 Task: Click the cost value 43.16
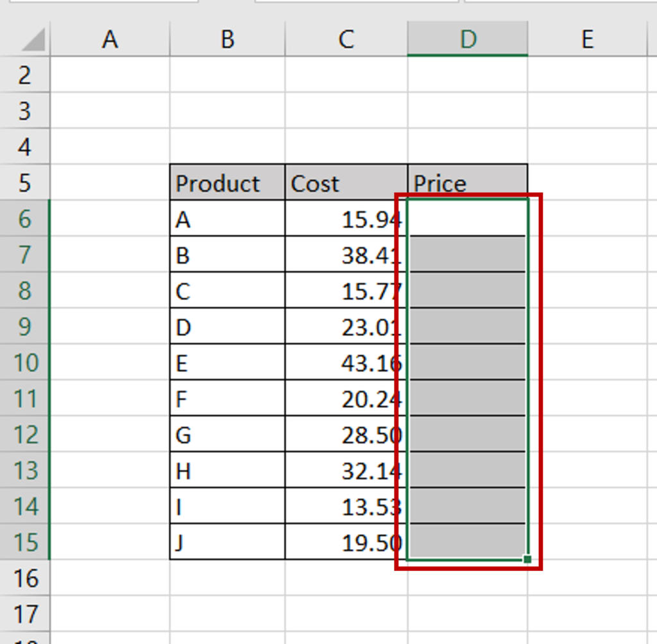pyautogui.click(x=346, y=362)
